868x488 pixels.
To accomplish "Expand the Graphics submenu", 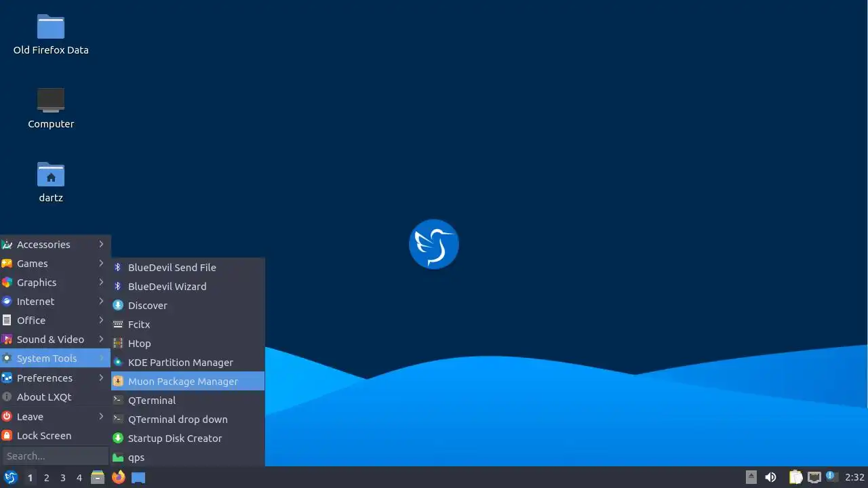I will [x=55, y=282].
